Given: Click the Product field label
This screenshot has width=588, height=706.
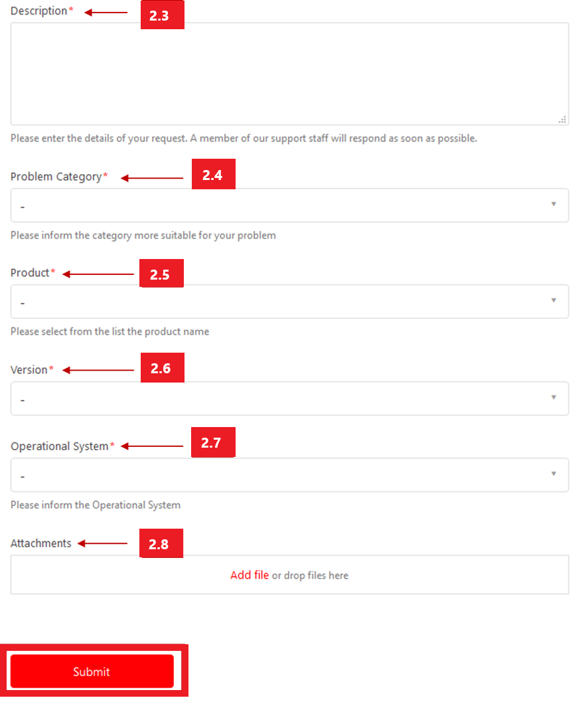Looking at the screenshot, I should coord(30,273).
